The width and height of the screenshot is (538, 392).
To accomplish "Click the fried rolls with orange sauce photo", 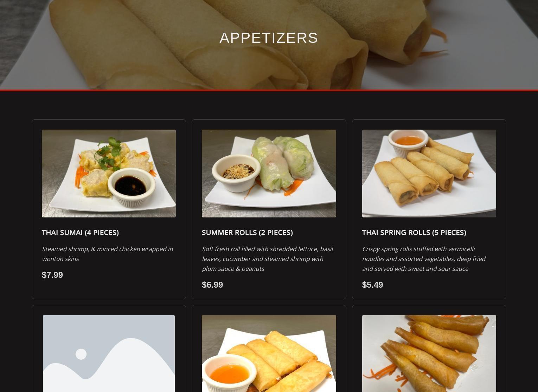I will 269,353.
